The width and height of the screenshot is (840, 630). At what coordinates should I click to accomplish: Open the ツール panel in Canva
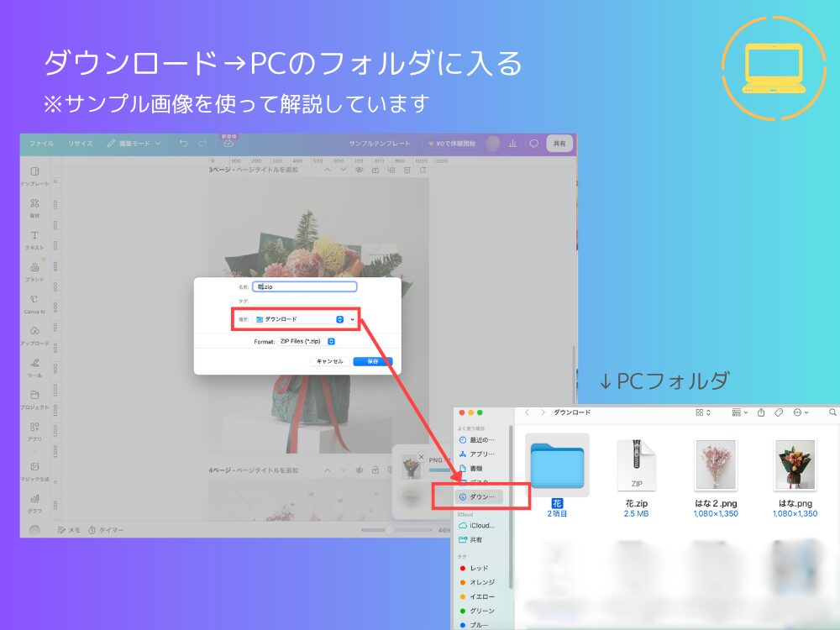(x=34, y=368)
